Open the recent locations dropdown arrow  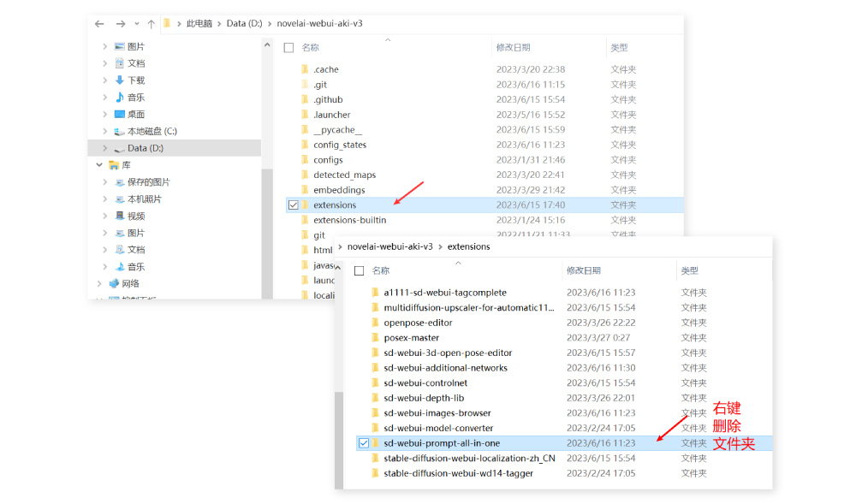136,23
